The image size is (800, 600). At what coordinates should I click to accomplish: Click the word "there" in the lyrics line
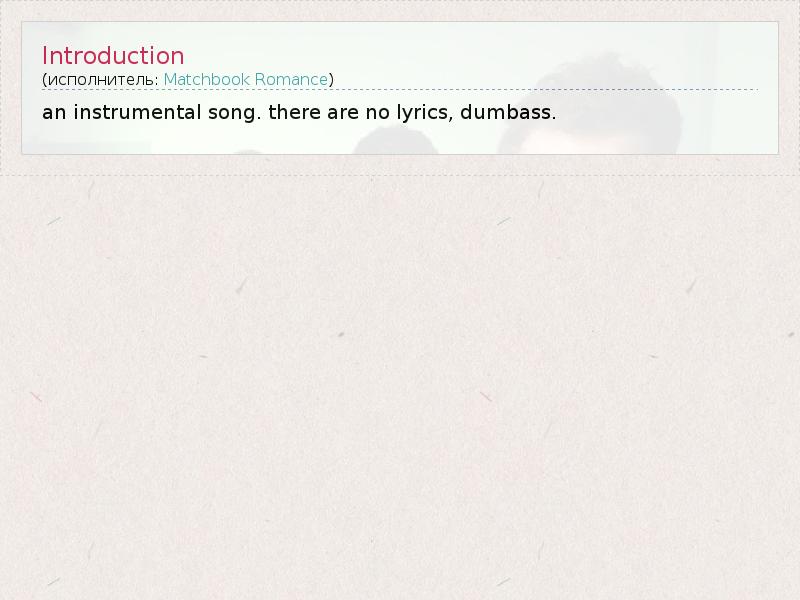click(x=294, y=112)
